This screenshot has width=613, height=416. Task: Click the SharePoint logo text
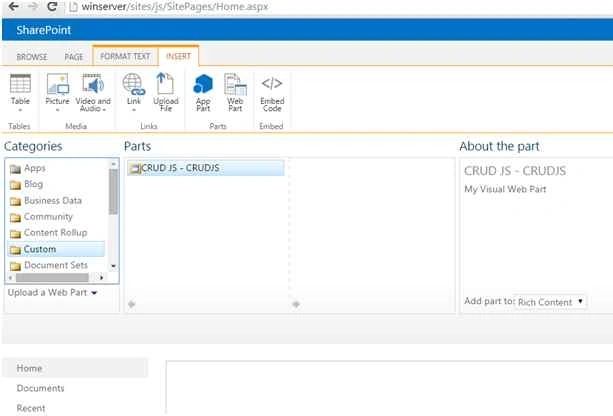click(43, 30)
